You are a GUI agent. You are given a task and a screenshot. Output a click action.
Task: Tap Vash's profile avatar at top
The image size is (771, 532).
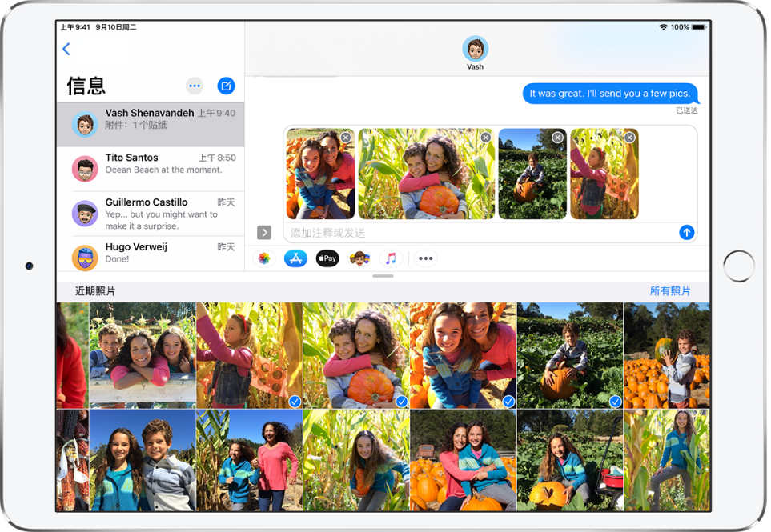coord(475,49)
